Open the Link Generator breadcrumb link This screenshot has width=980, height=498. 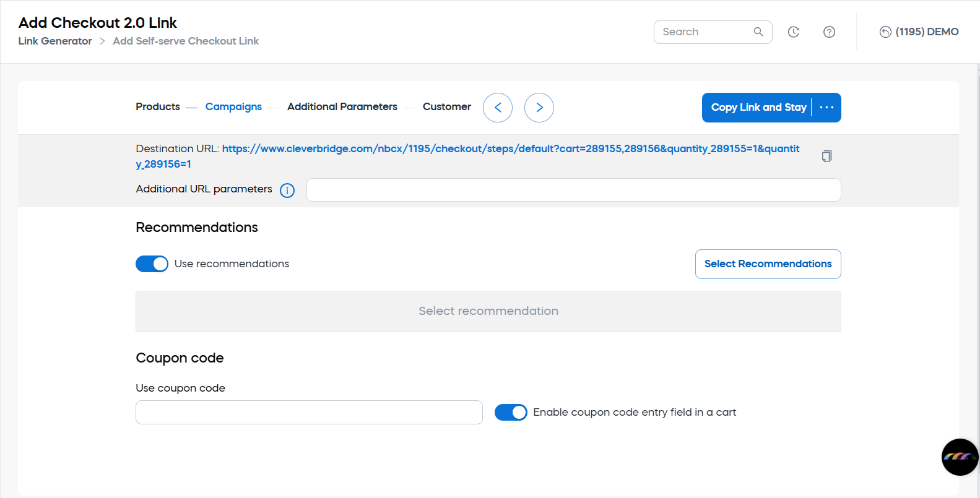55,41
